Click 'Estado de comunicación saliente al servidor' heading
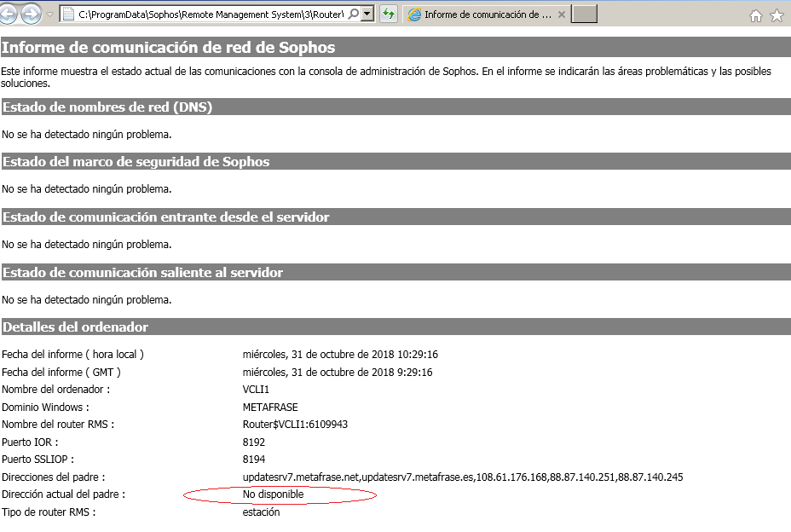 142,273
